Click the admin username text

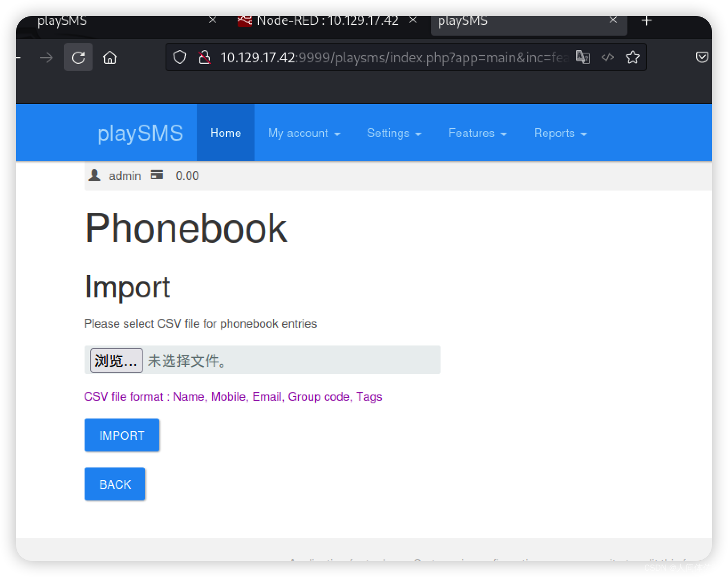125,176
